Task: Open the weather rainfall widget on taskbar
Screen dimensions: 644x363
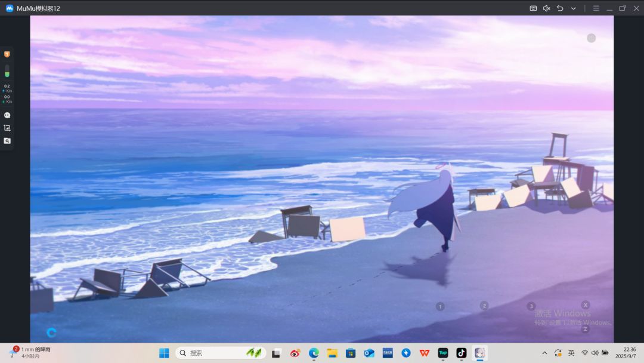Action: [x=30, y=353]
